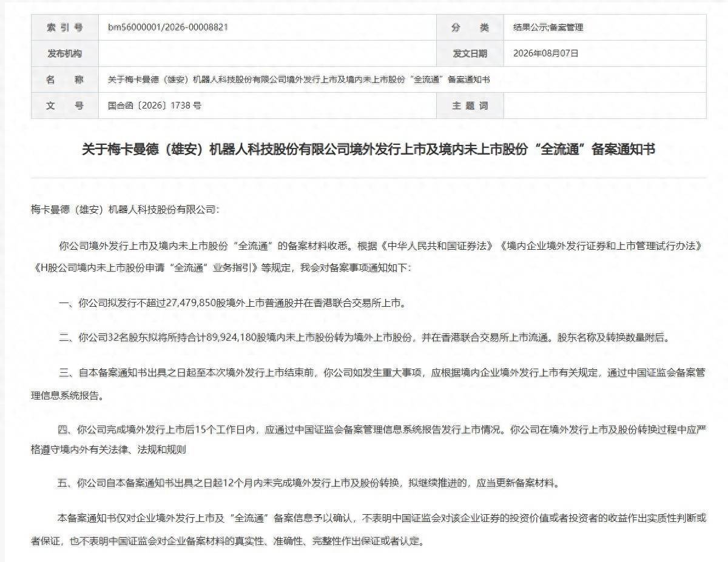The height and width of the screenshot is (562, 728).
Task: Select the index number bm56000001/2026-00008821
Action: click(x=168, y=27)
